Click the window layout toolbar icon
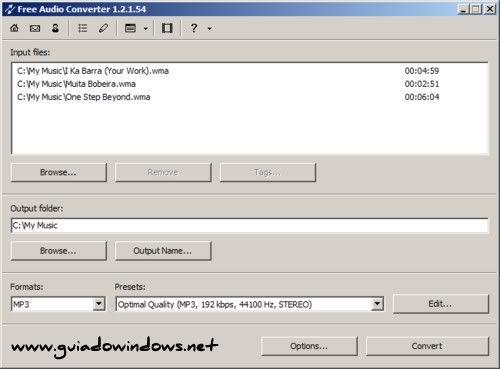500x369 pixels. tap(130, 28)
